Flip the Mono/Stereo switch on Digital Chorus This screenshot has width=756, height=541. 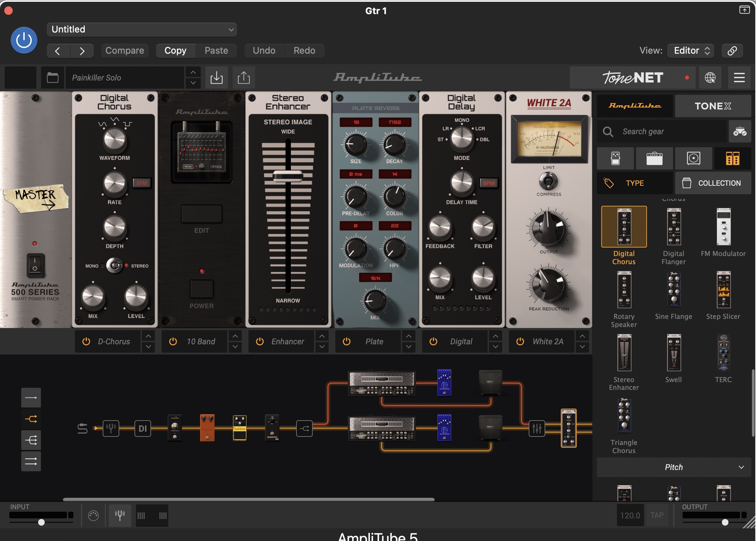pos(114,266)
